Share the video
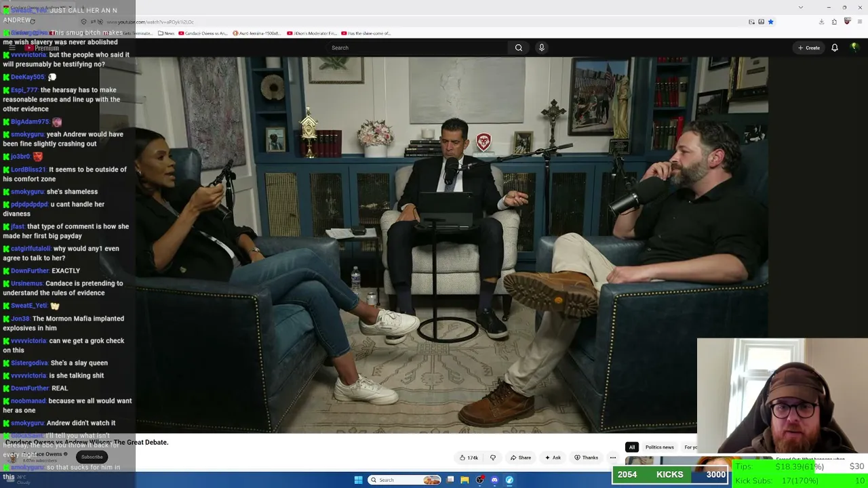This screenshot has width=868, height=488. tap(521, 457)
